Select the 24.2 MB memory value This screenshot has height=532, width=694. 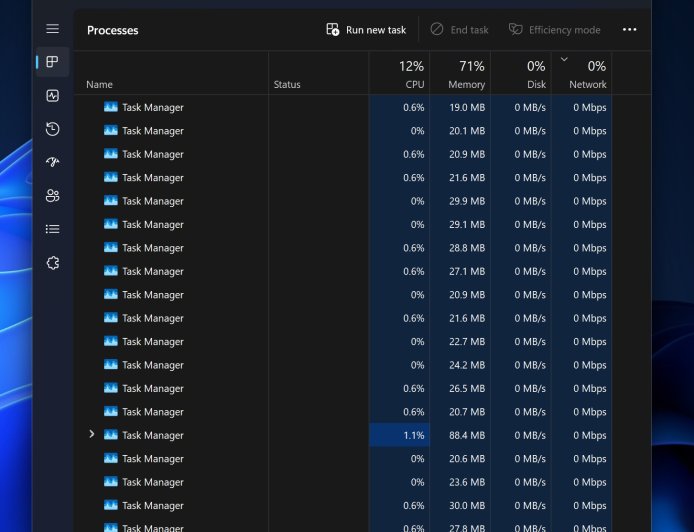[467, 365]
